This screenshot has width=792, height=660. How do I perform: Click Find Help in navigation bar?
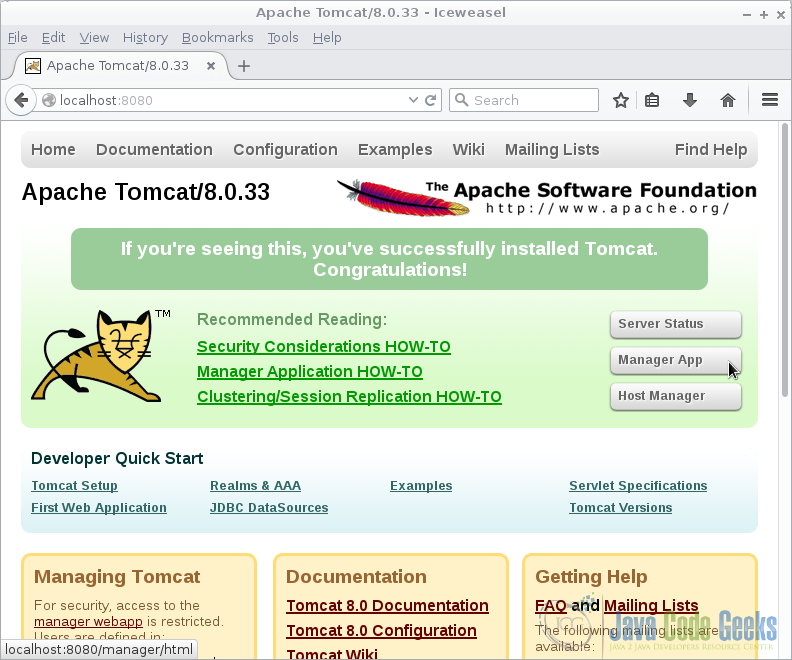tap(711, 149)
